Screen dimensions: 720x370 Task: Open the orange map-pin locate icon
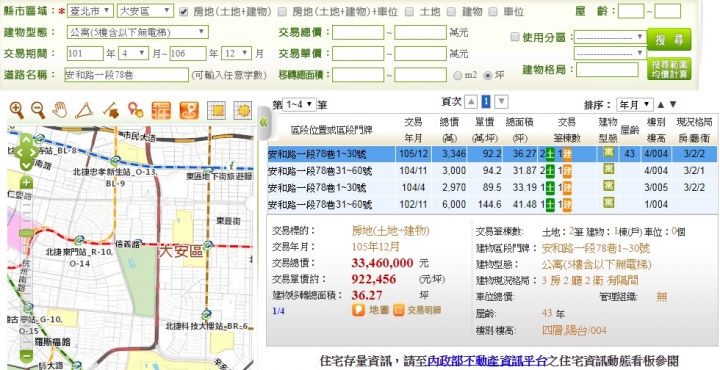click(x=189, y=111)
